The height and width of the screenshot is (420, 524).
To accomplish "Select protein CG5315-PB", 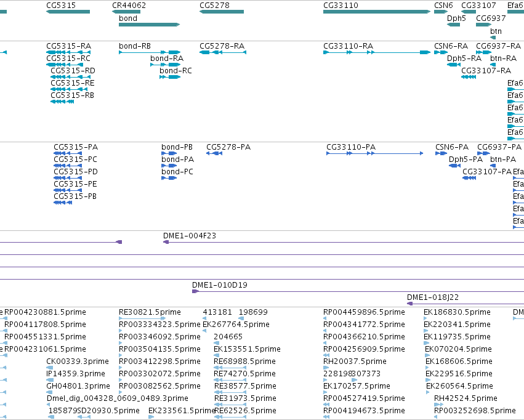I will point(63,203).
